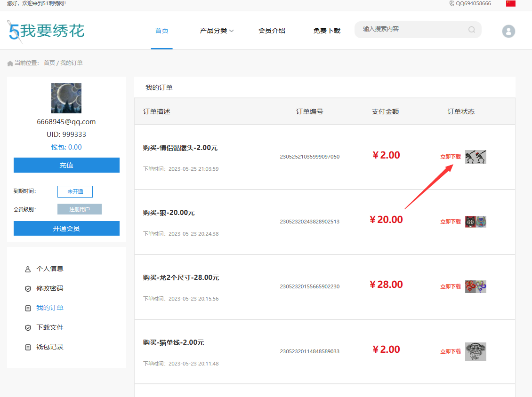This screenshot has width=532, height=397.
Task: Open 修改密码 in sidebar menu
Action: [50, 288]
